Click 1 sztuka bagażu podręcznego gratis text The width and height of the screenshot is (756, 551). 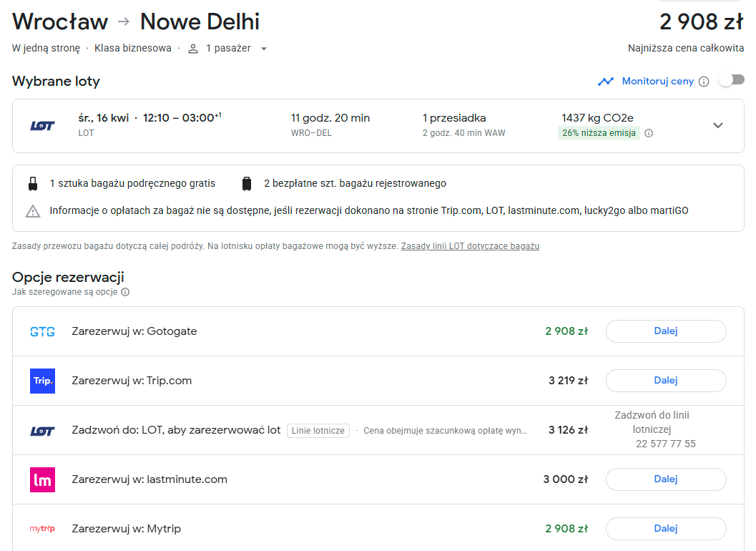(132, 183)
